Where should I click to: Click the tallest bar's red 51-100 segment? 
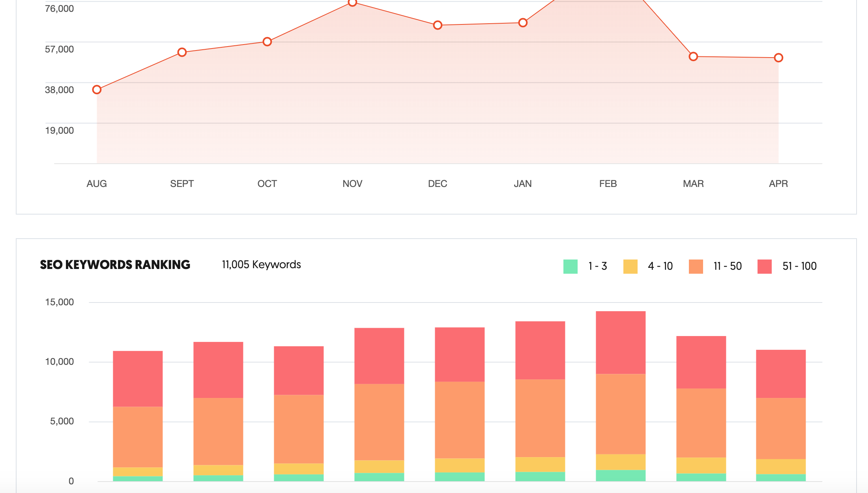(621, 342)
